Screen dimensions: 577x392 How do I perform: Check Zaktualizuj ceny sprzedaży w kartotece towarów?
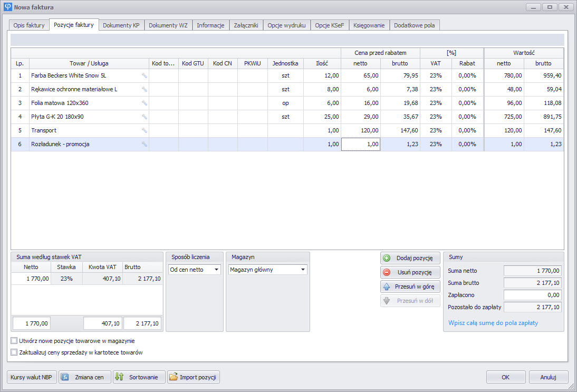pos(14,352)
